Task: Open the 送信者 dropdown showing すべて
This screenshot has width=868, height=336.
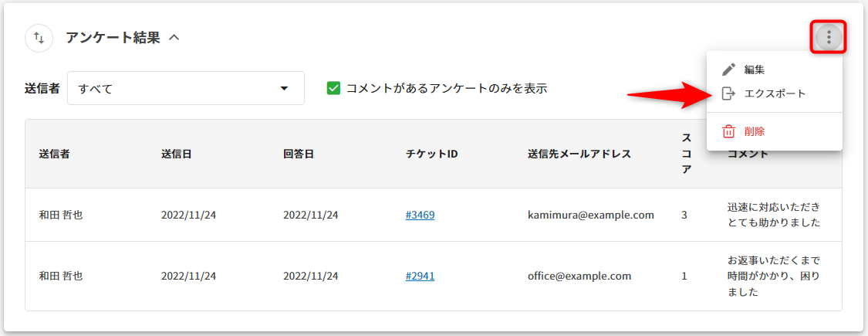Action: click(185, 88)
